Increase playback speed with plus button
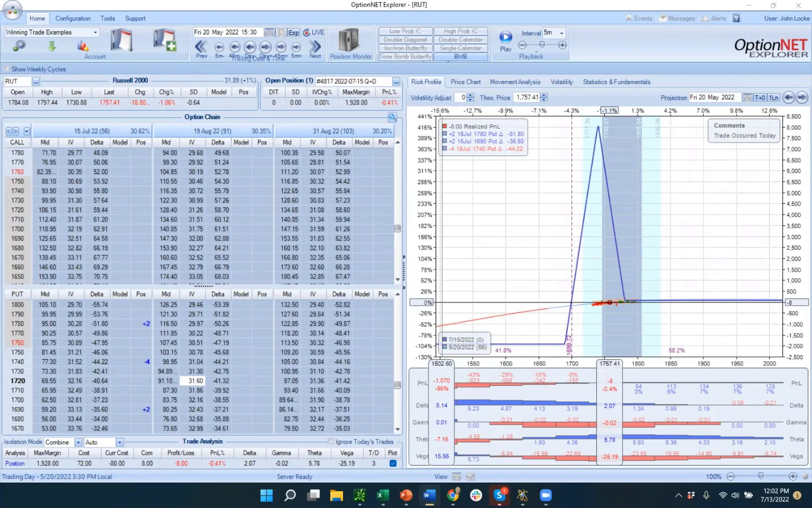Screen dimensions: 812x508 click(562, 45)
